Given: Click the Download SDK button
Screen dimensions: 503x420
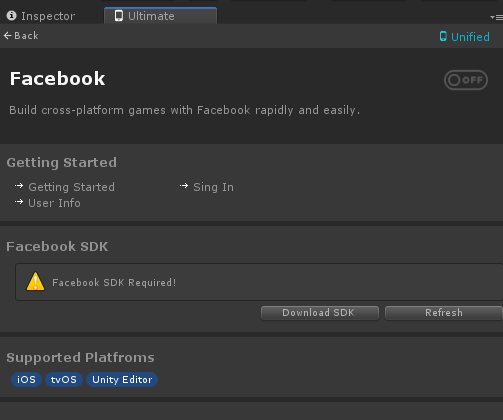Looking at the screenshot, I should pyautogui.click(x=320, y=313).
